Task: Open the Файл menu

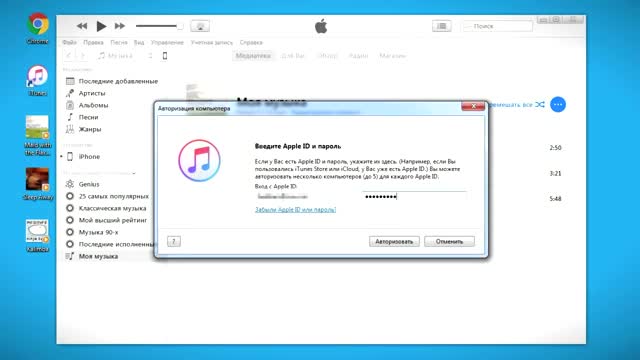Action: point(69,42)
